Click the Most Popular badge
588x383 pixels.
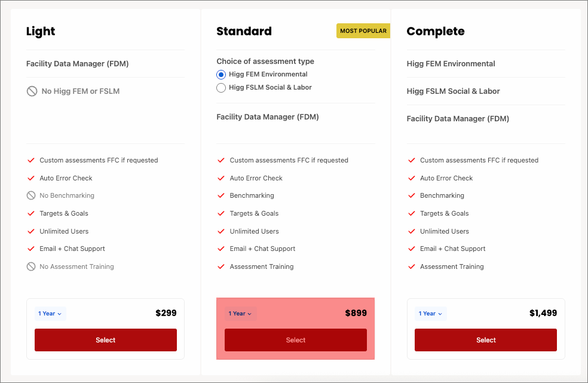pos(363,31)
